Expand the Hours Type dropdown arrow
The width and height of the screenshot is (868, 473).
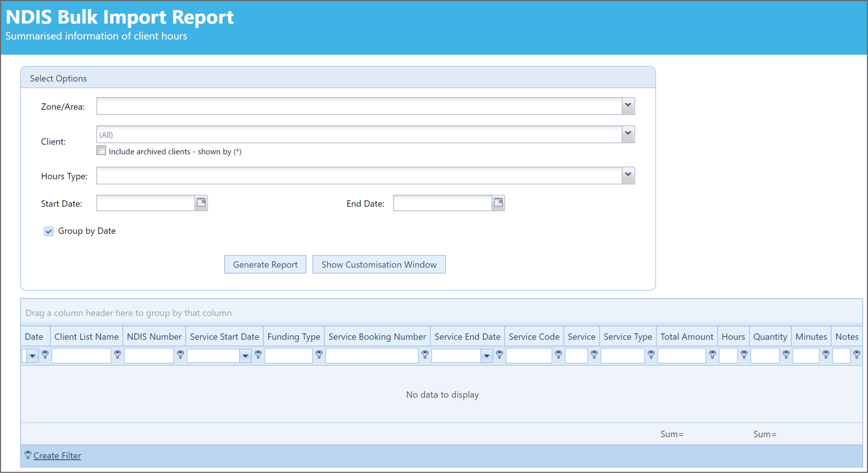628,176
